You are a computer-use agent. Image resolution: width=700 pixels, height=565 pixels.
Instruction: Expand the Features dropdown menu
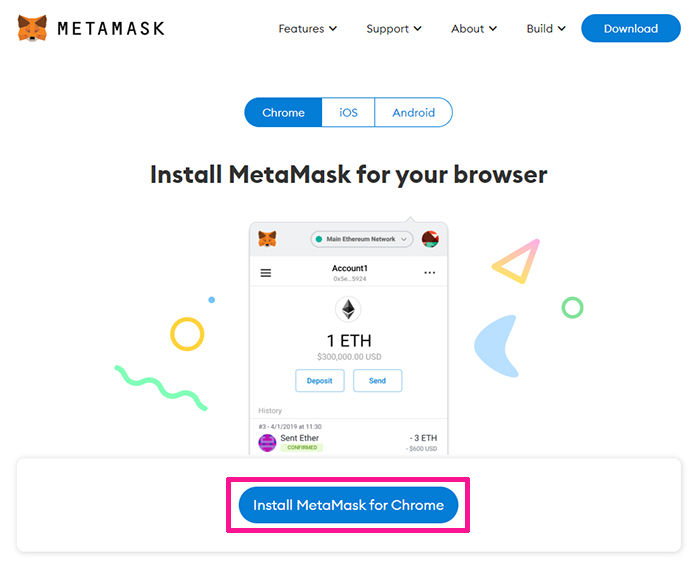(308, 29)
